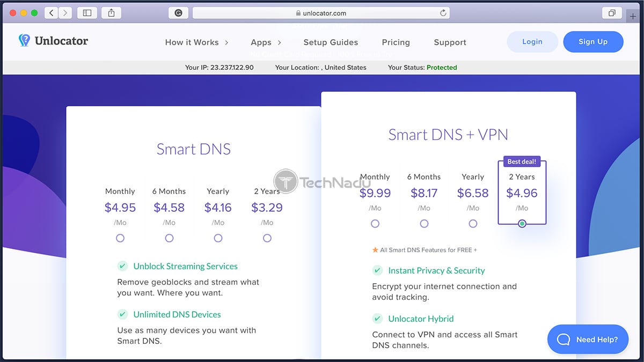The image size is (644, 362).
Task: Select Smart DNS + VPN 2 Years $4.96 plan
Action: coord(522,224)
